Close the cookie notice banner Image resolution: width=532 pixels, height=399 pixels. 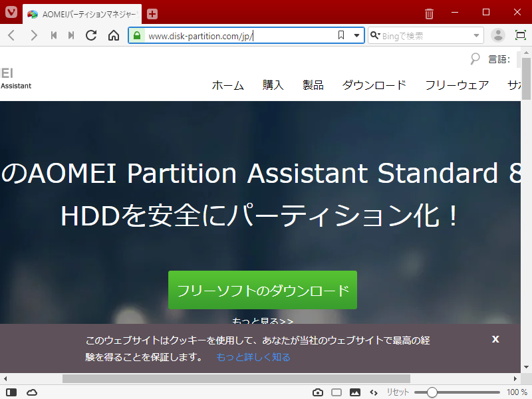(495, 339)
